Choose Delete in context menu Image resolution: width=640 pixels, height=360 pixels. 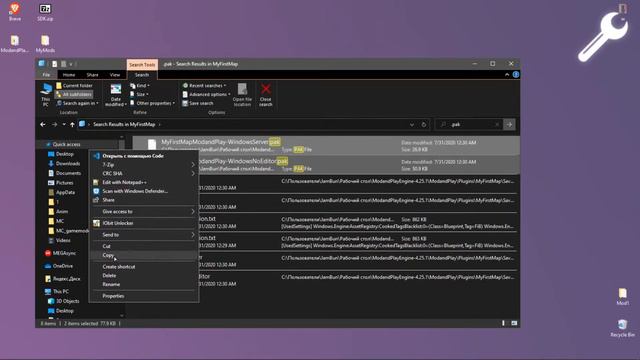pos(144,276)
